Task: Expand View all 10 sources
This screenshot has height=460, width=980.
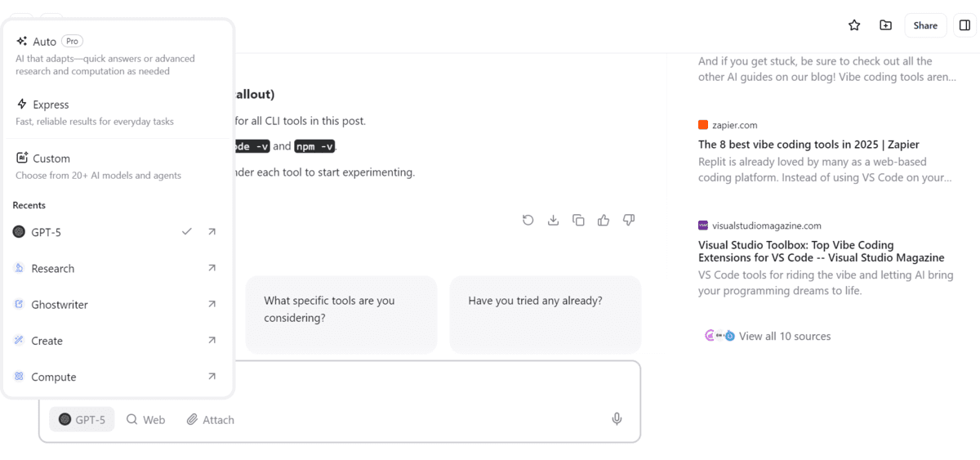Action: click(784, 336)
